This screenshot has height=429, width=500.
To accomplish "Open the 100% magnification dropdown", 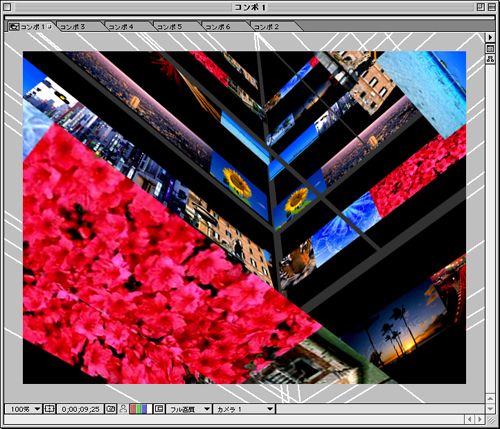I will pos(23,409).
